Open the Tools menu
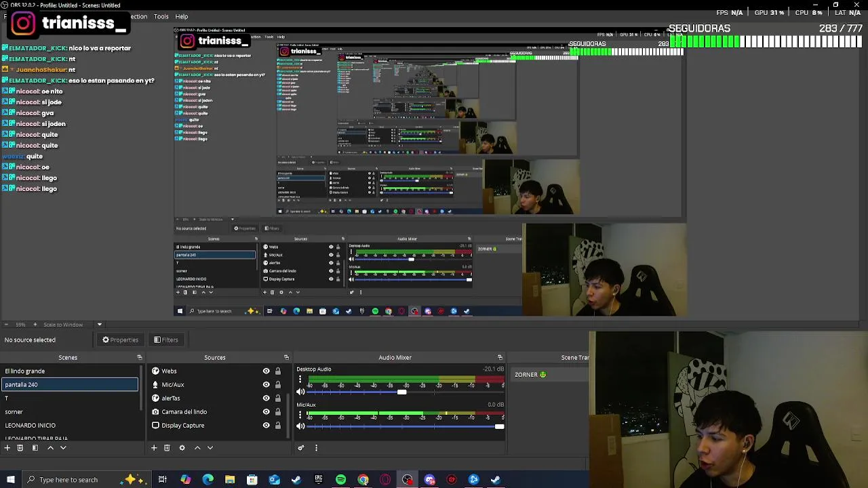Image resolution: width=868 pixels, height=488 pixels. tap(161, 16)
